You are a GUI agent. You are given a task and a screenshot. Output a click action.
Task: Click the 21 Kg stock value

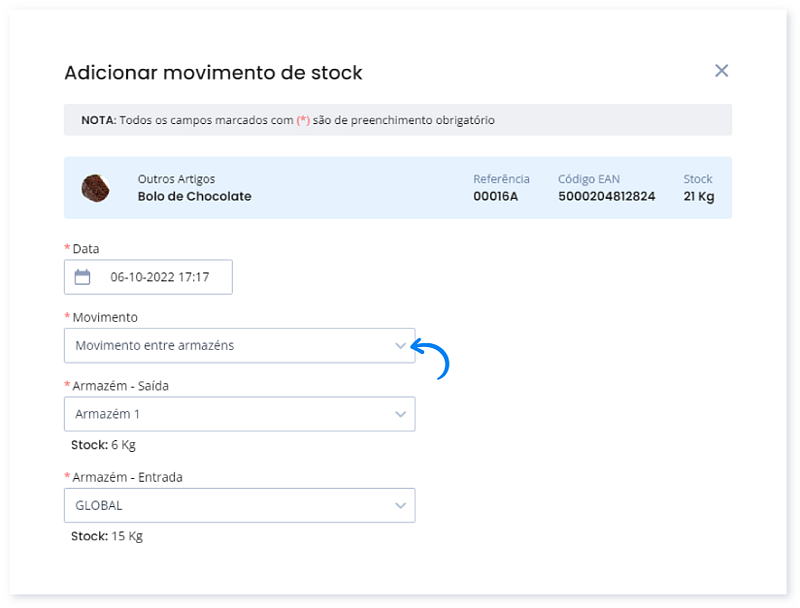click(x=698, y=197)
